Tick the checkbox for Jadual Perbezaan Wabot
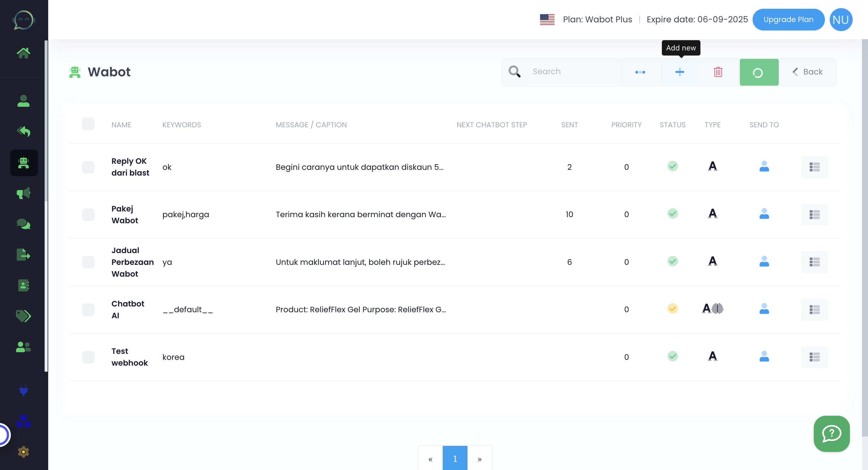Screen dimensions: 868x470 (x=88, y=262)
